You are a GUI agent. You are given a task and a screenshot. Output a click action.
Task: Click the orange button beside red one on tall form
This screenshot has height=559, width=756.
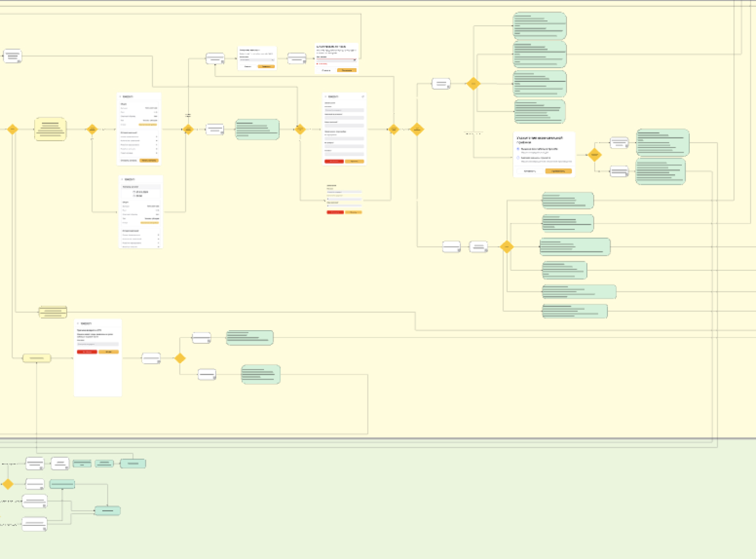click(x=354, y=161)
